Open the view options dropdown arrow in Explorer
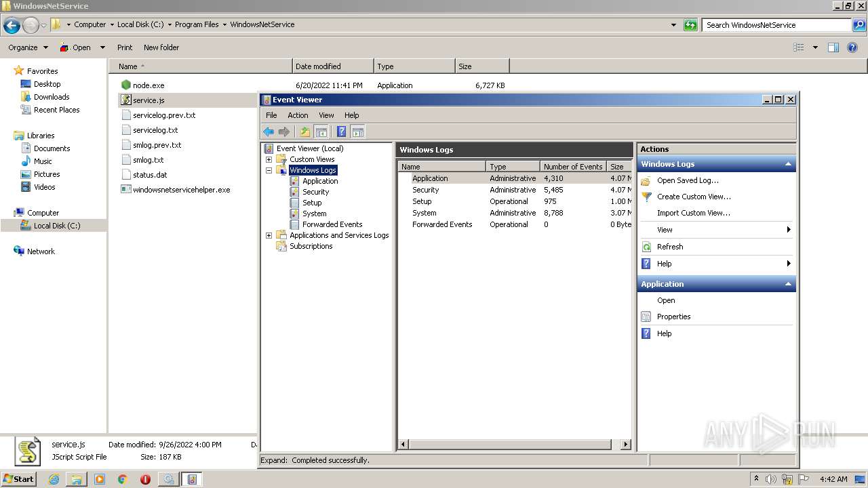Viewport: 868px width, 488px height. pyautogui.click(x=815, y=47)
